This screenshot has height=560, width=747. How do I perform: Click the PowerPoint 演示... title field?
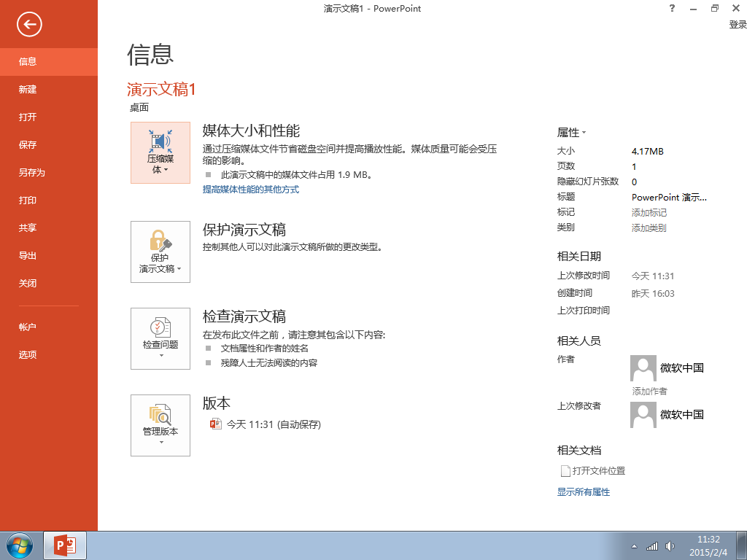(669, 197)
